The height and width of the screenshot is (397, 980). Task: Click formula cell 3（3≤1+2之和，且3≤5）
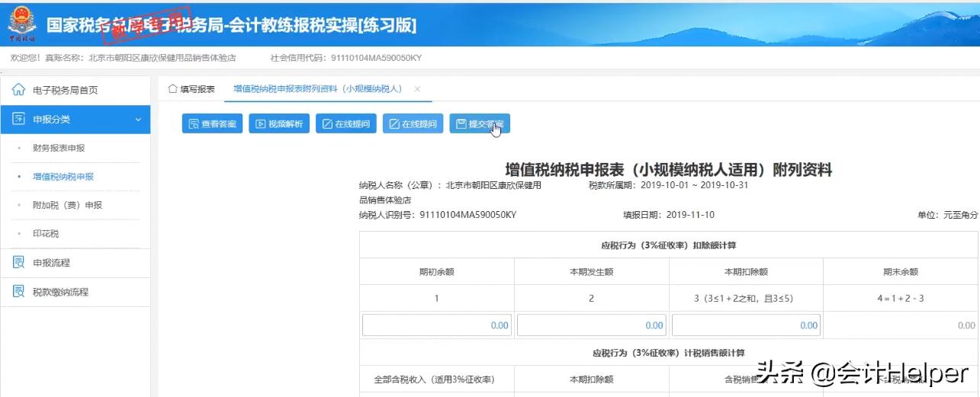coord(747,299)
